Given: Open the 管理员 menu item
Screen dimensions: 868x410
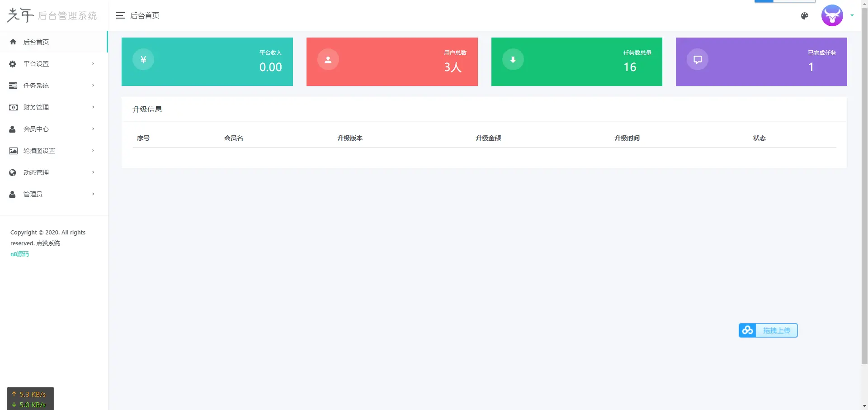Looking at the screenshot, I should coord(53,194).
